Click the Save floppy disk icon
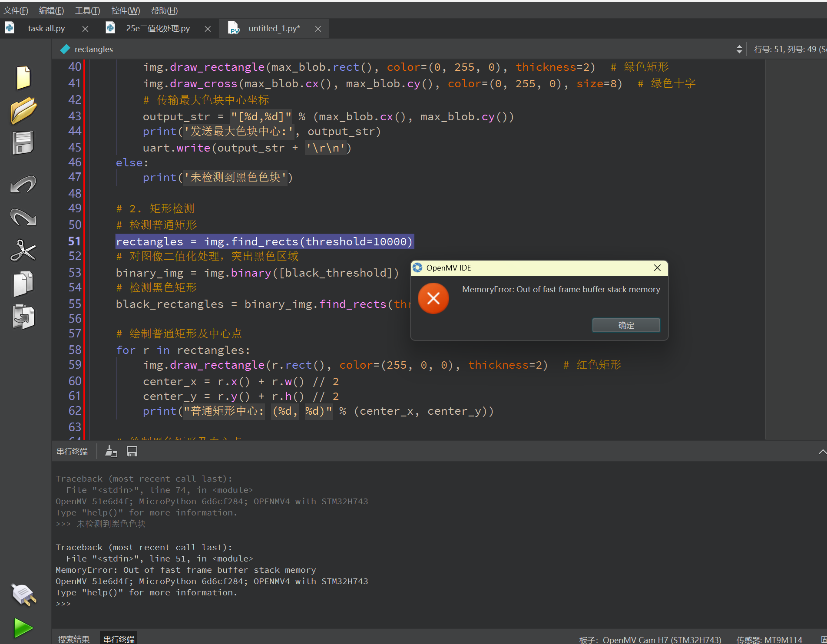 tap(23, 143)
